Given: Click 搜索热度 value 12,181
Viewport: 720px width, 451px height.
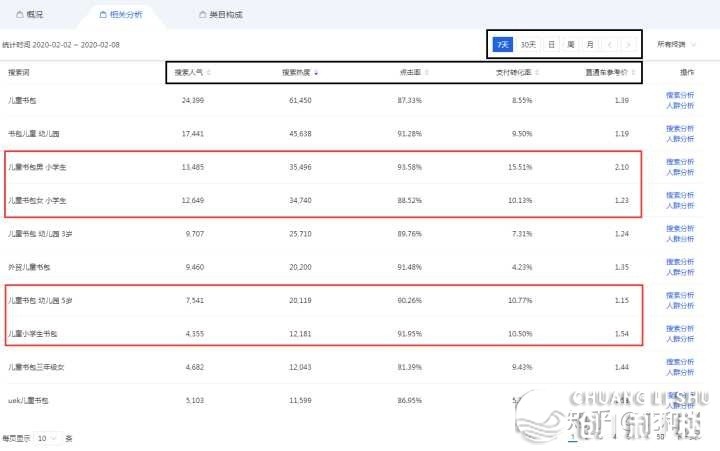Looking at the screenshot, I should pos(300,334).
